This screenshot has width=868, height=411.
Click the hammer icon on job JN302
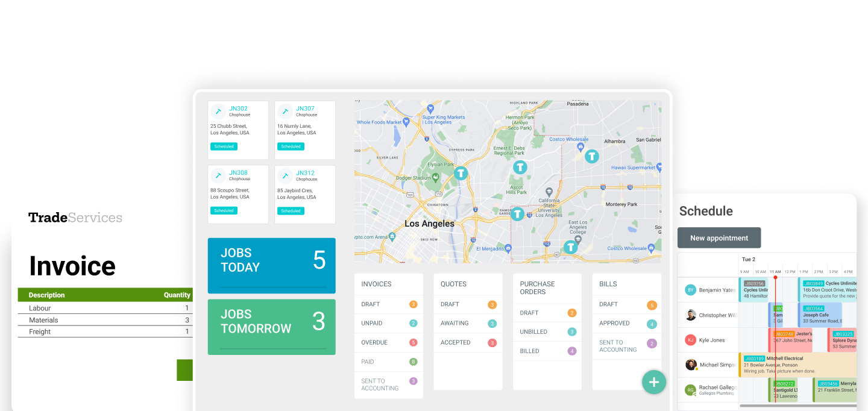tap(218, 111)
